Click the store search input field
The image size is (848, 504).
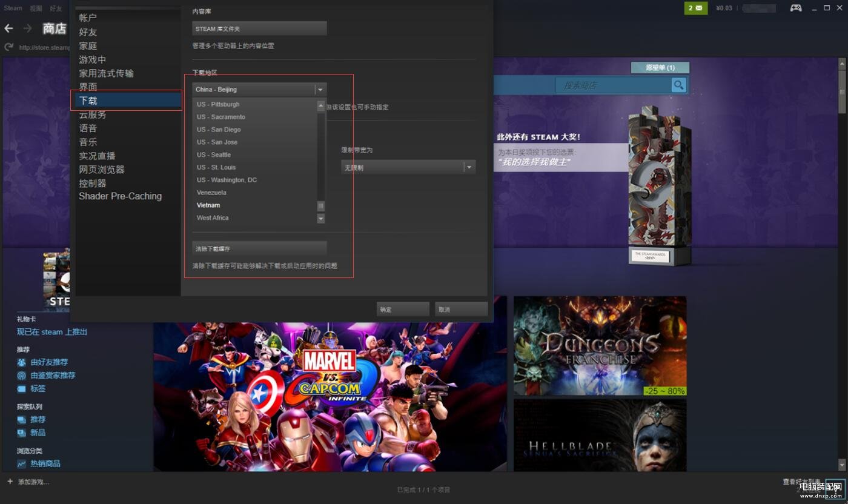(614, 85)
